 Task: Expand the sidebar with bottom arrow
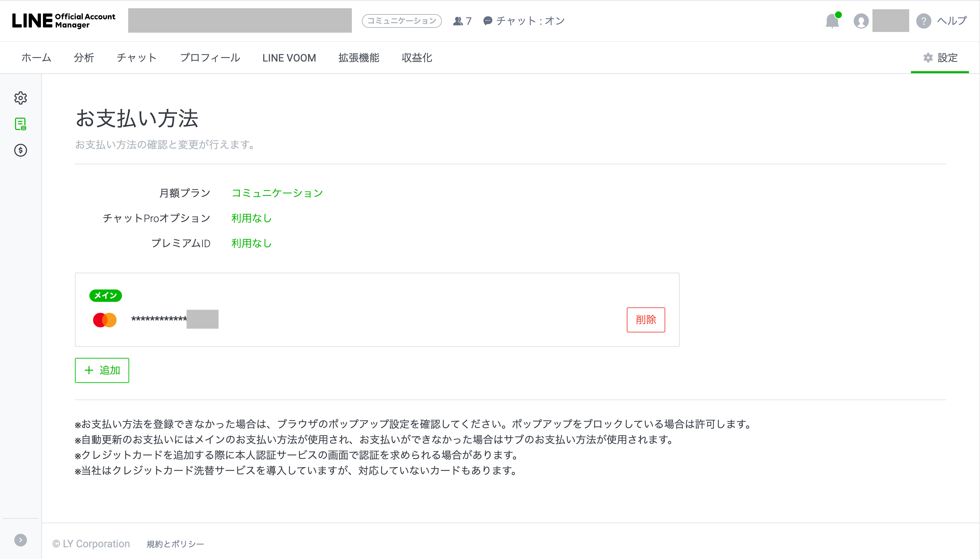[x=21, y=540]
